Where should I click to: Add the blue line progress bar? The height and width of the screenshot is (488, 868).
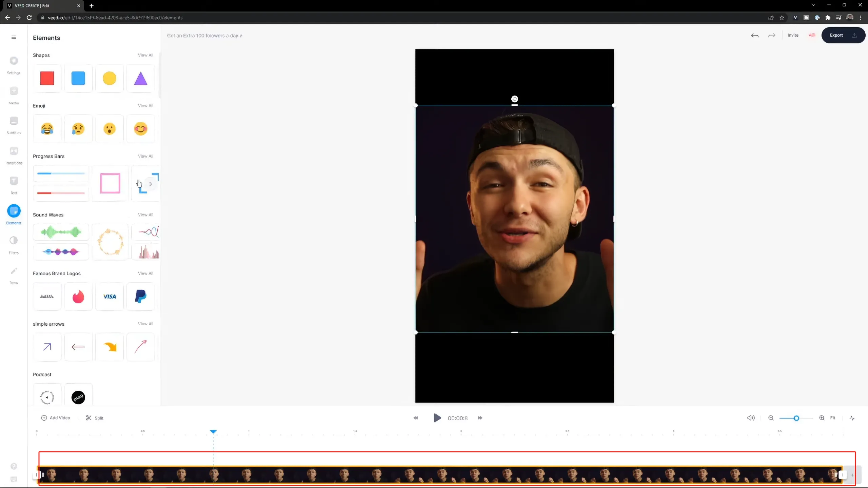(x=61, y=174)
